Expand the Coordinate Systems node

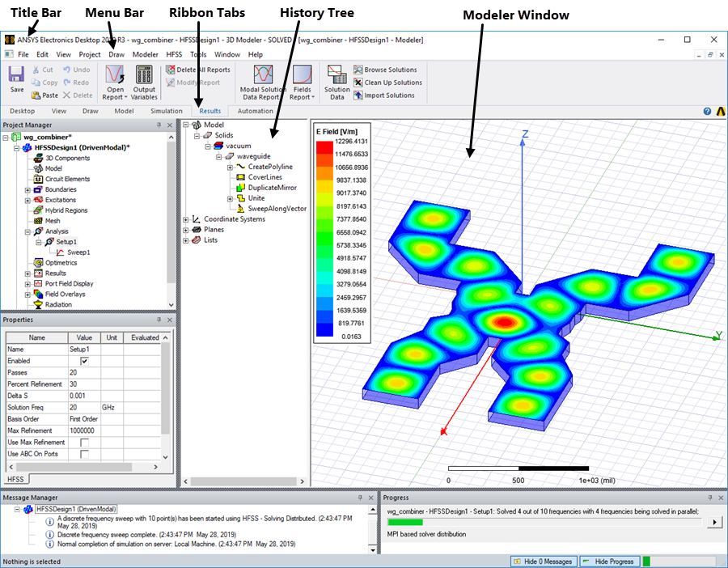click(x=186, y=219)
